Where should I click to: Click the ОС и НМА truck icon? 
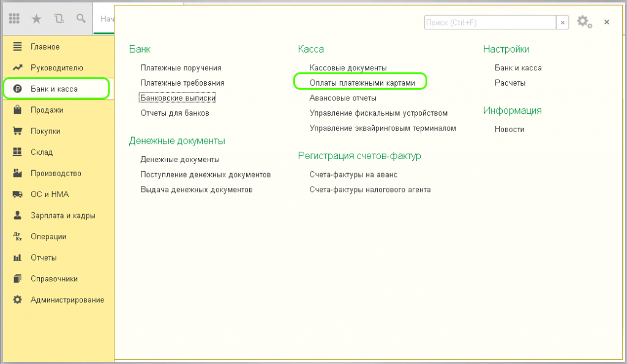click(x=18, y=195)
